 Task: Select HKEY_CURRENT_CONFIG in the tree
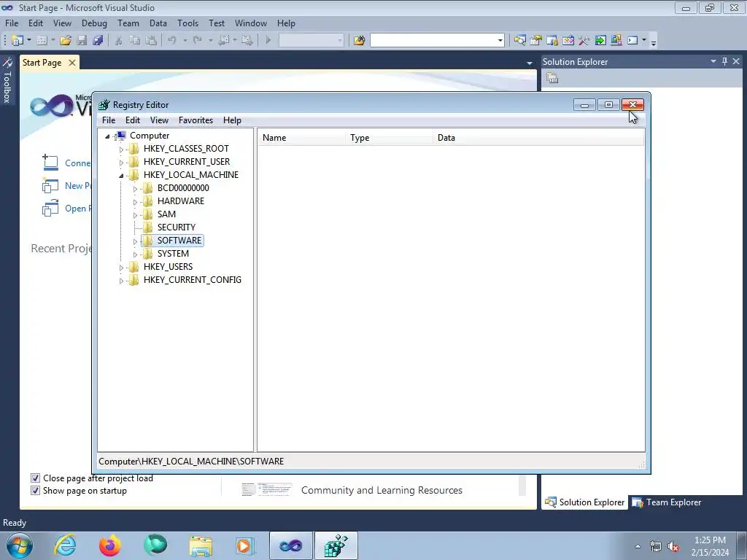click(193, 279)
